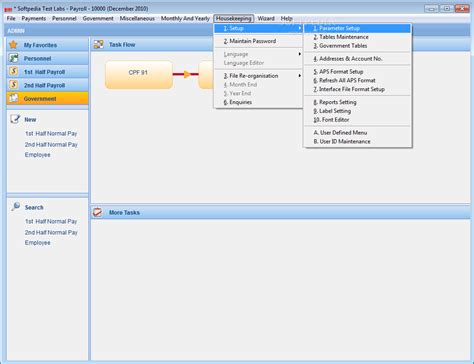Select User Defined Menu entry

coord(357,133)
